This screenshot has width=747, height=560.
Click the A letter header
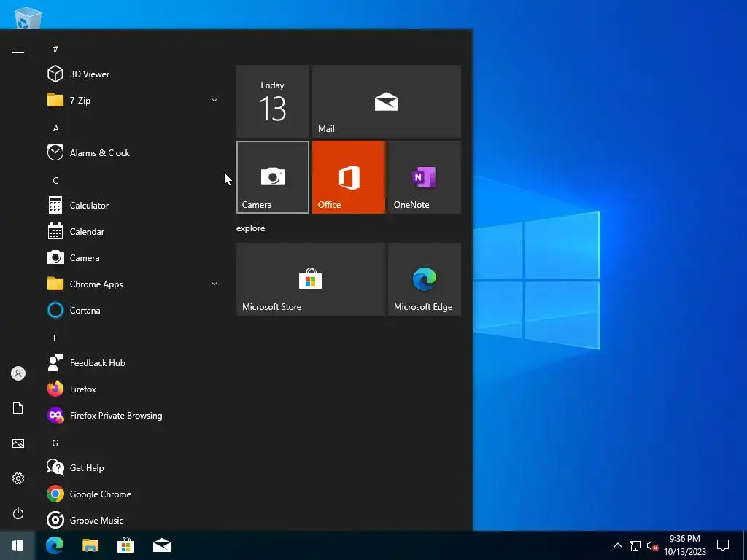tap(55, 128)
